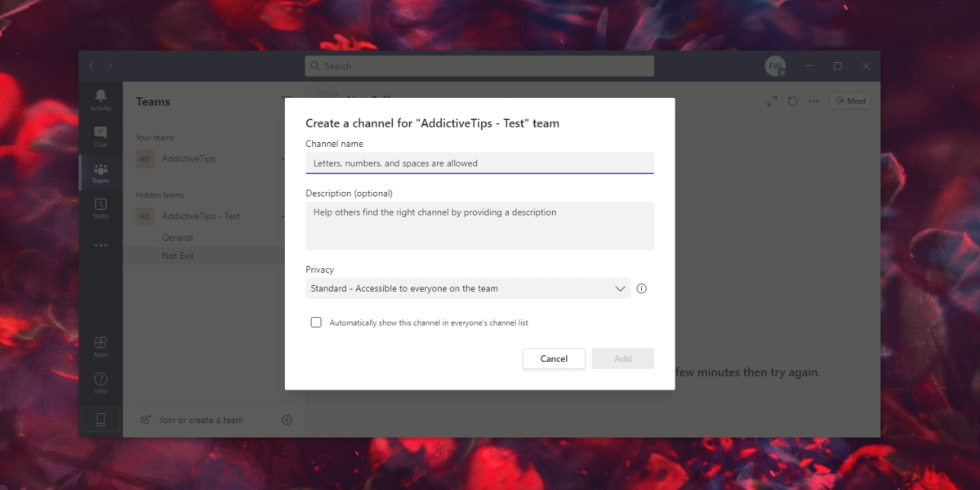Select the AddictiveTips team
The image size is (980, 490).
189,158
